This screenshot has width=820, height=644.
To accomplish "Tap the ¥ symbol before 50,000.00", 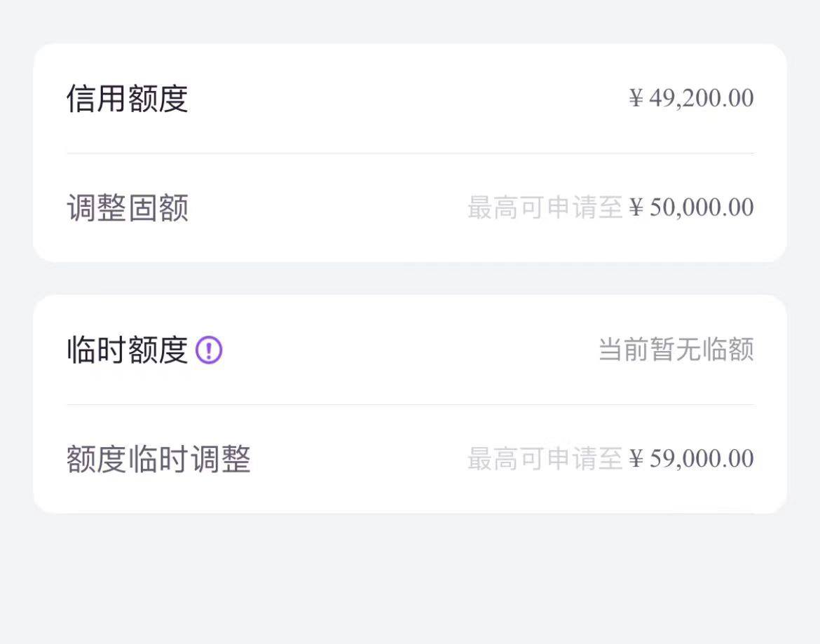I will (x=636, y=207).
